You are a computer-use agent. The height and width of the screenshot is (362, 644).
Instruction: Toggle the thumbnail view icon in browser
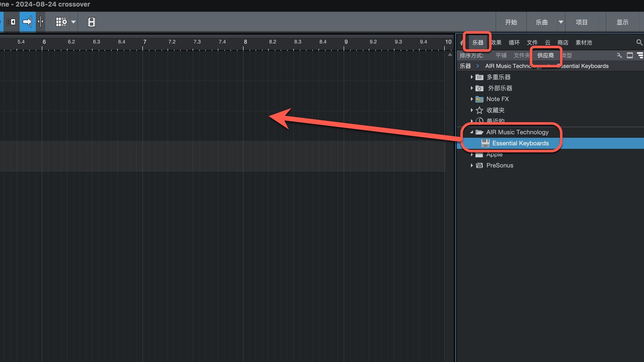click(x=630, y=55)
